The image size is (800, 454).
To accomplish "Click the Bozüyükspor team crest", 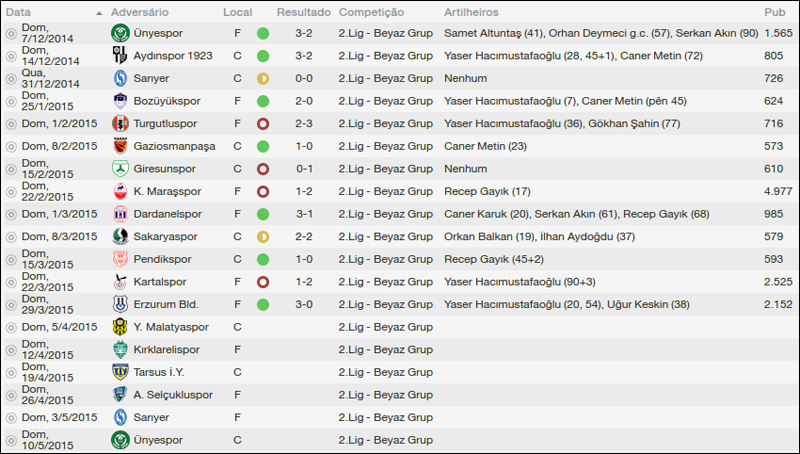I will tap(120, 101).
